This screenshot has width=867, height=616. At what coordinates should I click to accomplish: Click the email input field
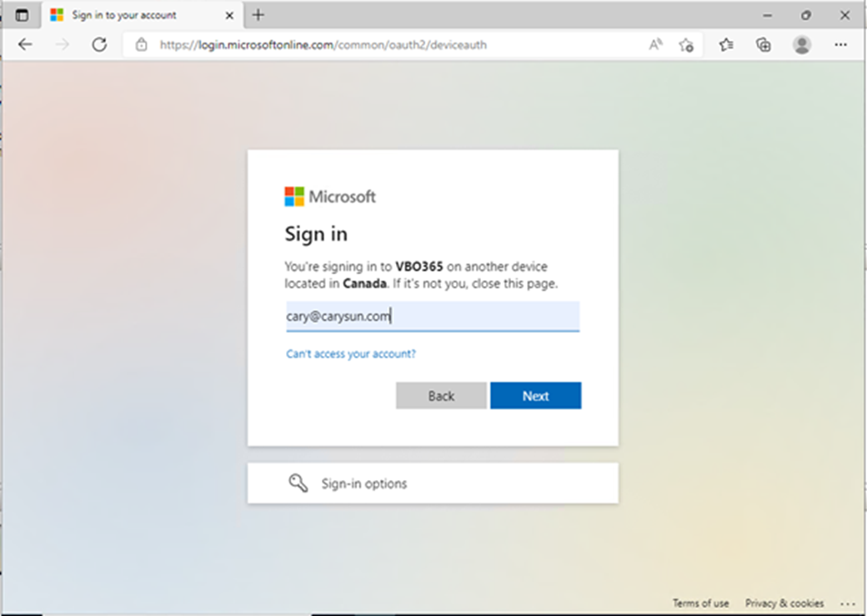tap(433, 316)
